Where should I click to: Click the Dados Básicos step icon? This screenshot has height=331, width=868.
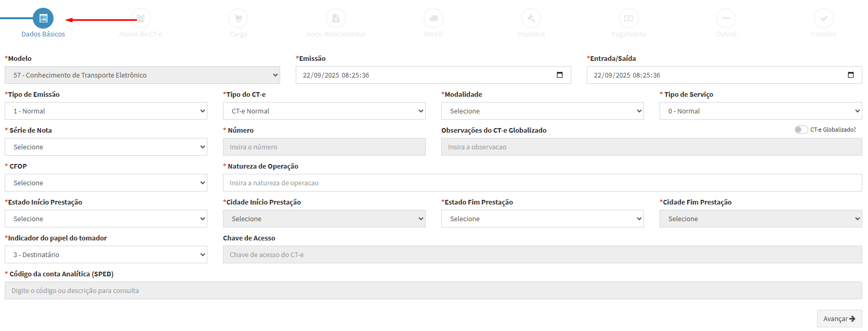tap(43, 19)
